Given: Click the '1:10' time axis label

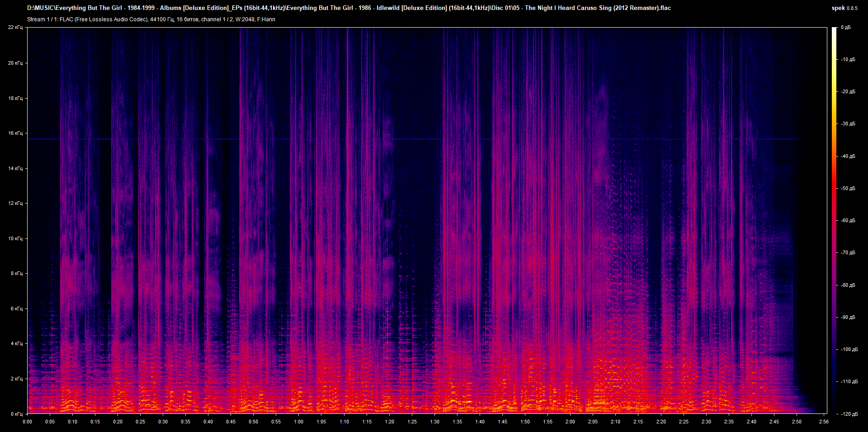Looking at the screenshot, I should [344, 422].
